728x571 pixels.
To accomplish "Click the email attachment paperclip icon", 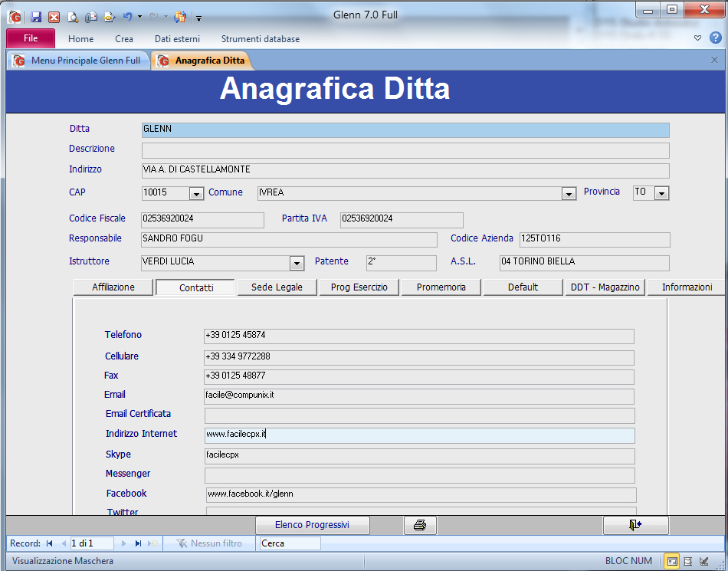I will point(91,17).
